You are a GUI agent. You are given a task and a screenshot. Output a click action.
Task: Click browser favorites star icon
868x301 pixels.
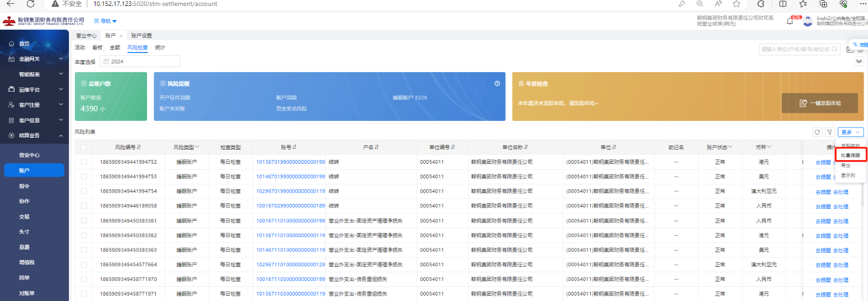pyautogui.click(x=736, y=4)
